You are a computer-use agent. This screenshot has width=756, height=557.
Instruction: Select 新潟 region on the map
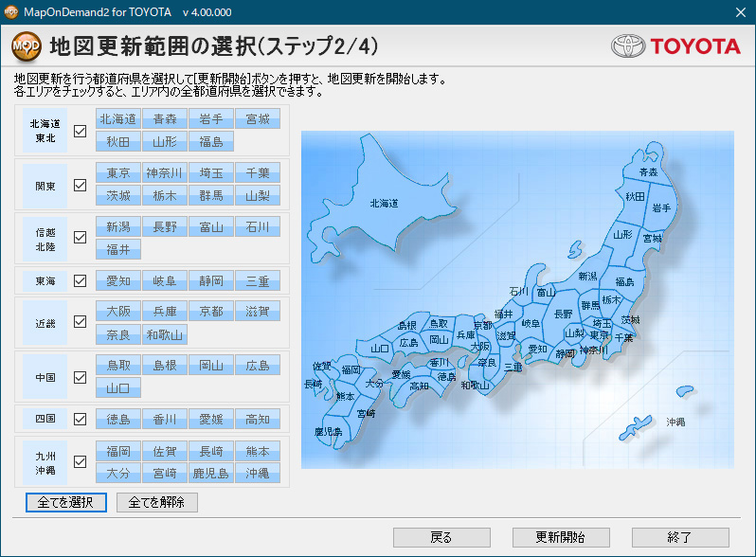587,276
